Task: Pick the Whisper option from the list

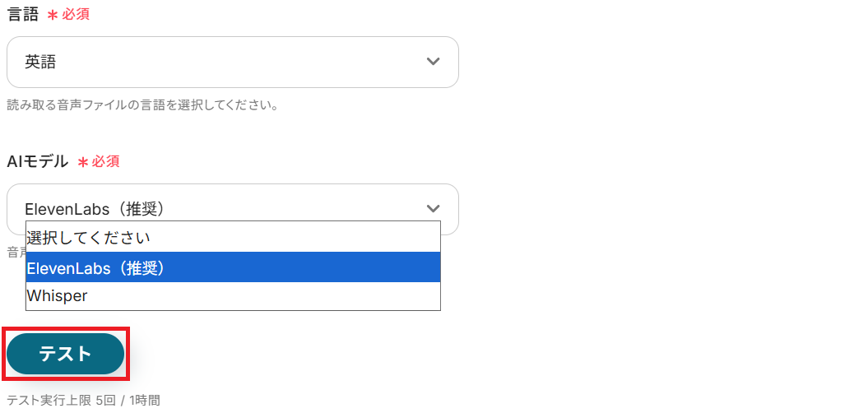Action: (57, 296)
